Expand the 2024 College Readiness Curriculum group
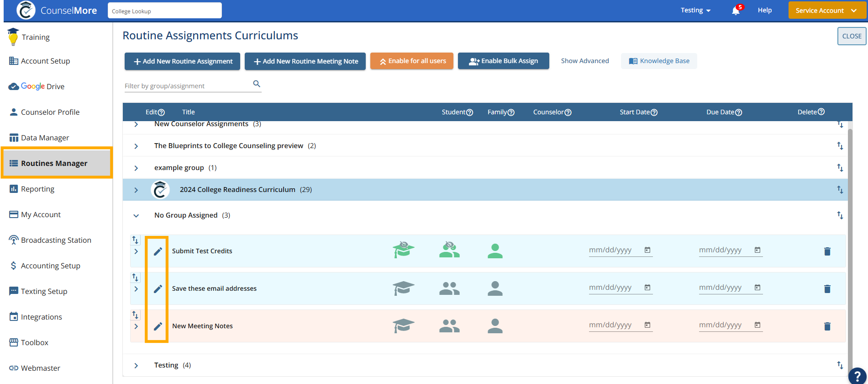The height and width of the screenshot is (384, 868). [x=136, y=190]
